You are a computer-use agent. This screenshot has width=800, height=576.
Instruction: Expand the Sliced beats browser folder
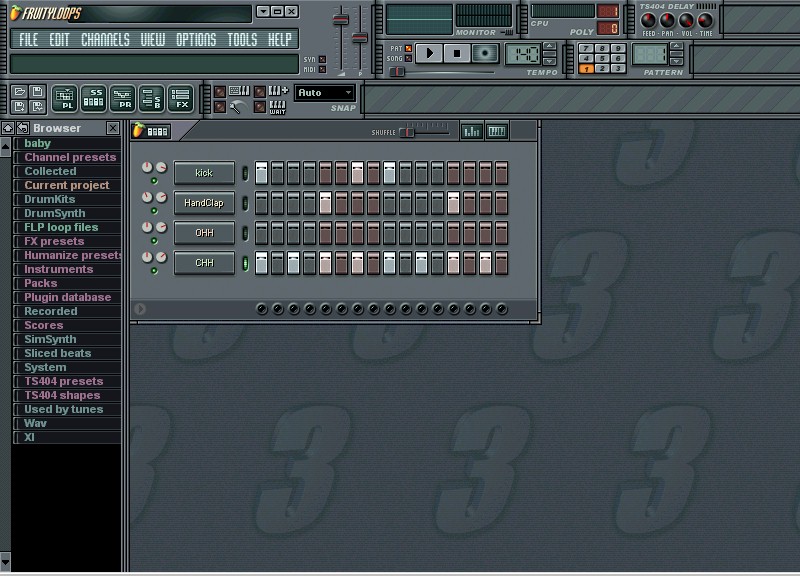tap(57, 353)
